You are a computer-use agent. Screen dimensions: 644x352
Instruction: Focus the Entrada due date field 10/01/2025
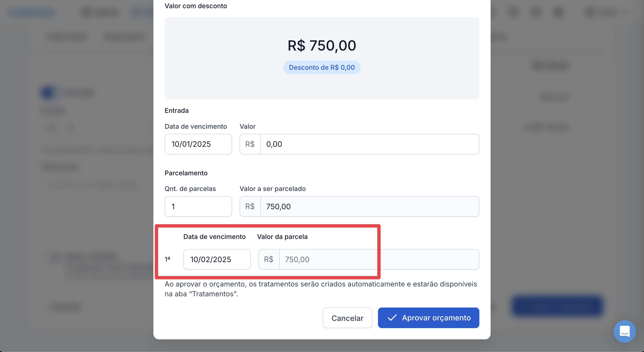tap(198, 144)
